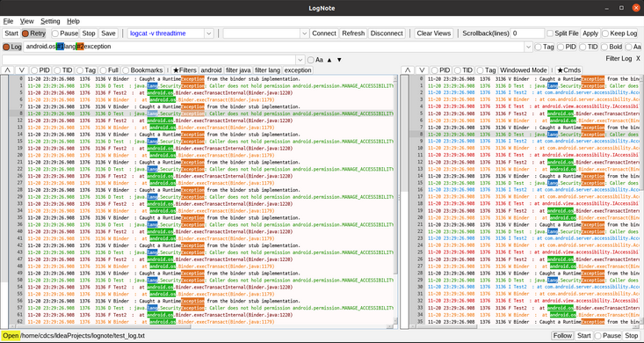Open the File menu
The image size is (644, 343).
click(8, 21)
